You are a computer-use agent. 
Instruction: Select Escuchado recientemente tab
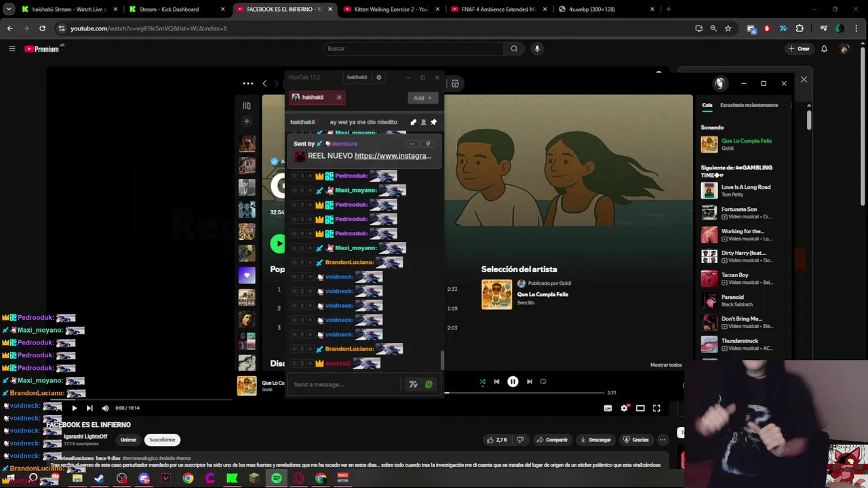749,105
